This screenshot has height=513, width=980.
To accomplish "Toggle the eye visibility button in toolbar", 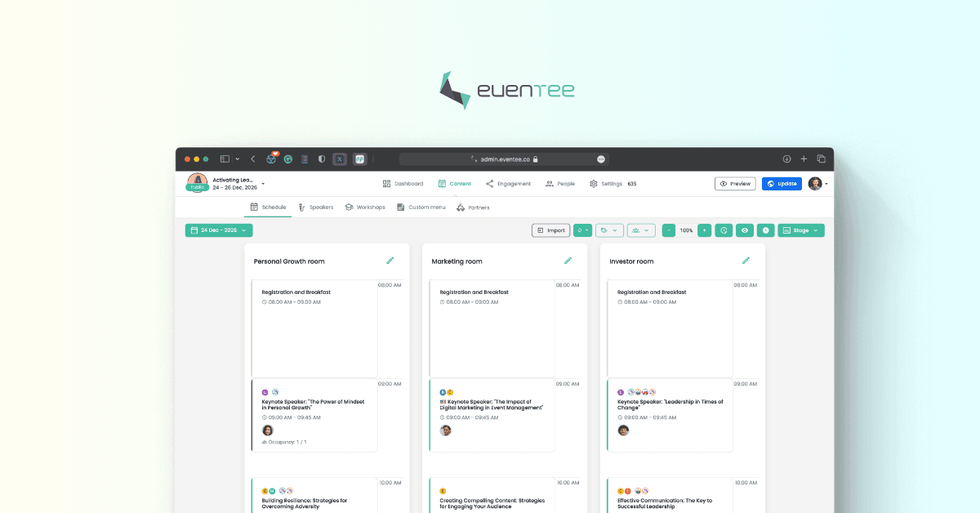I will click(x=745, y=230).
